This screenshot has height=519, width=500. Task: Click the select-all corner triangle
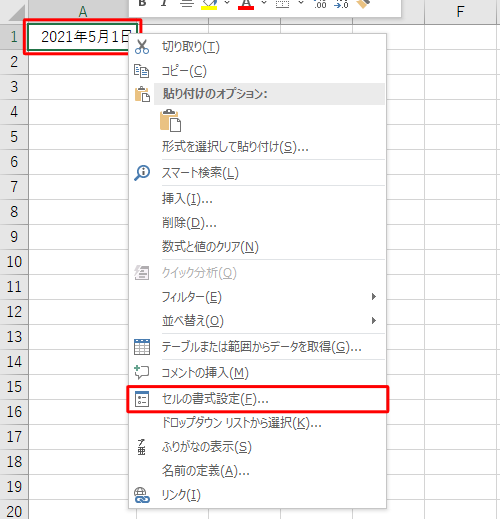point(17,12)
